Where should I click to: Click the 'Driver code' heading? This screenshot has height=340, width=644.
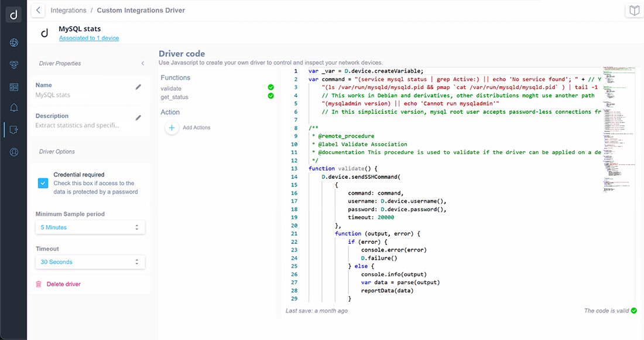pyautogui.click(x=181, y=53)
